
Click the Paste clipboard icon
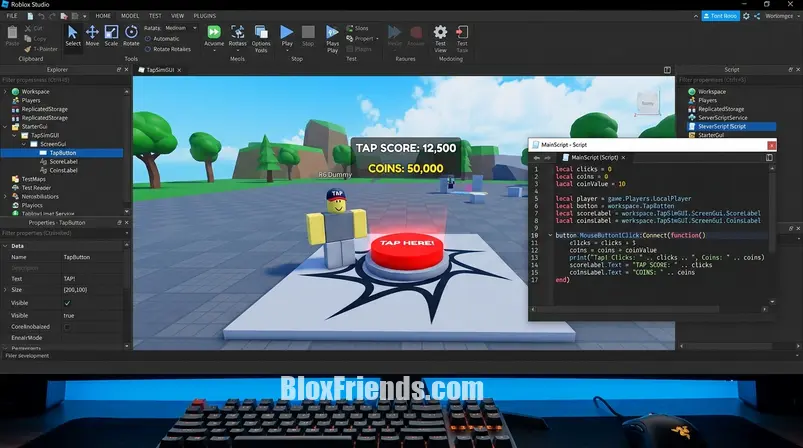point(12,35)
